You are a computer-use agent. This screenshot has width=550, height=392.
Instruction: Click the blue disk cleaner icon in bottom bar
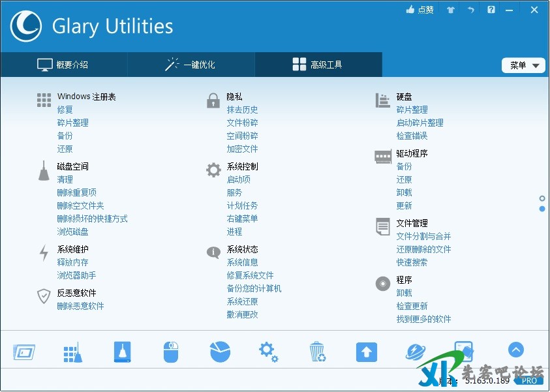(122, 352)
